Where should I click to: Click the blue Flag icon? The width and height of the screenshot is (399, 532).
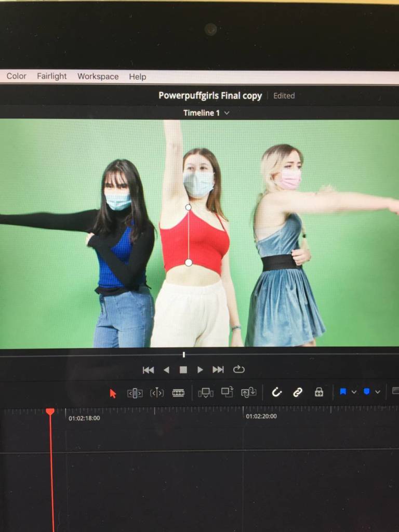[x=343, y=392]
